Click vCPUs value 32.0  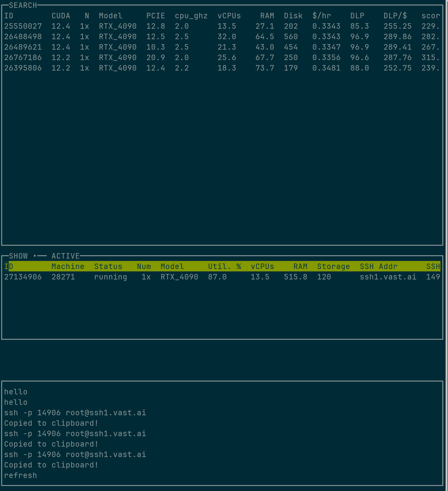point(227,37)
